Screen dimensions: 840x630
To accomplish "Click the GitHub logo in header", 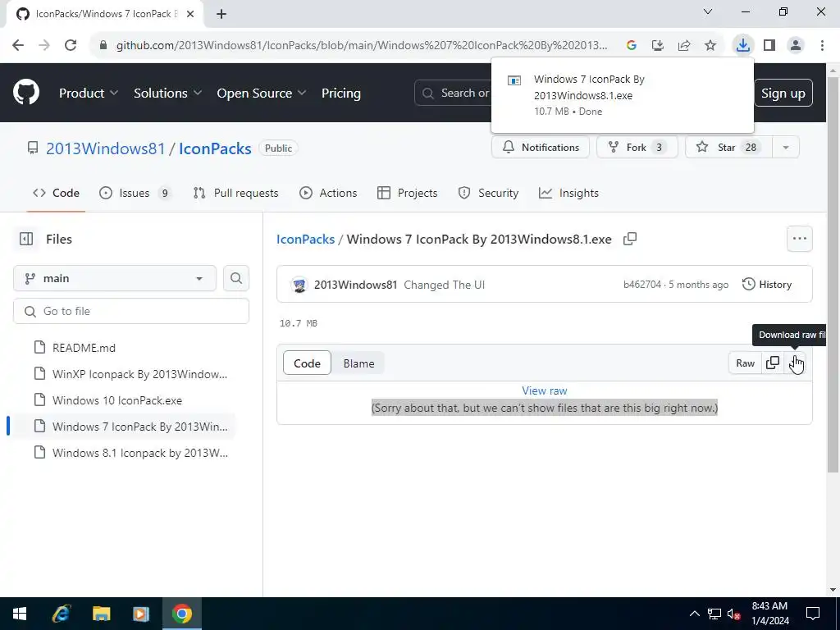I will click(x=26, y=93).
